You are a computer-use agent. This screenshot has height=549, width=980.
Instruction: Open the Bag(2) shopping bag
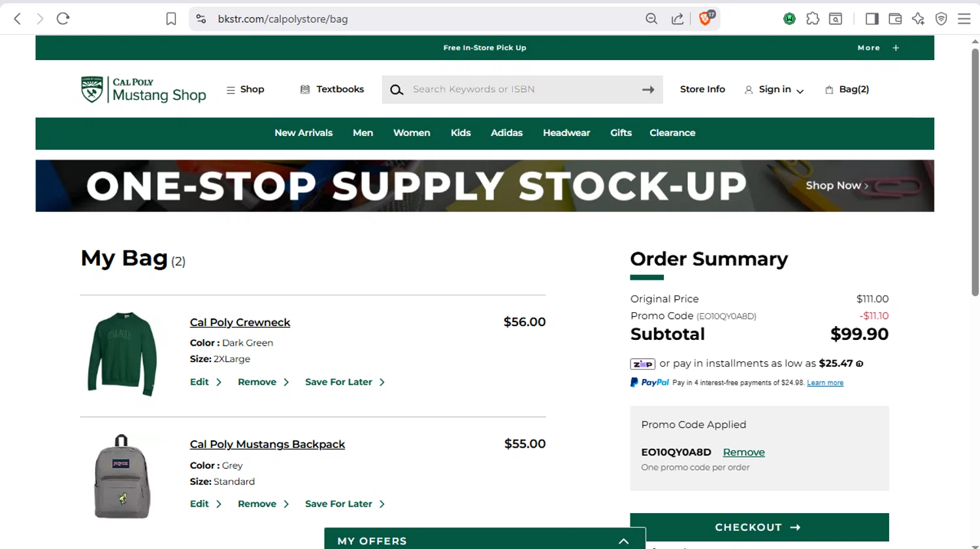pyautogui.click(x=847, y=90)
